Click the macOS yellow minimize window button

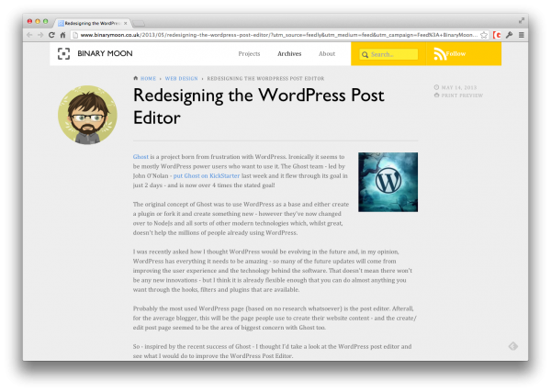point(38,21)
